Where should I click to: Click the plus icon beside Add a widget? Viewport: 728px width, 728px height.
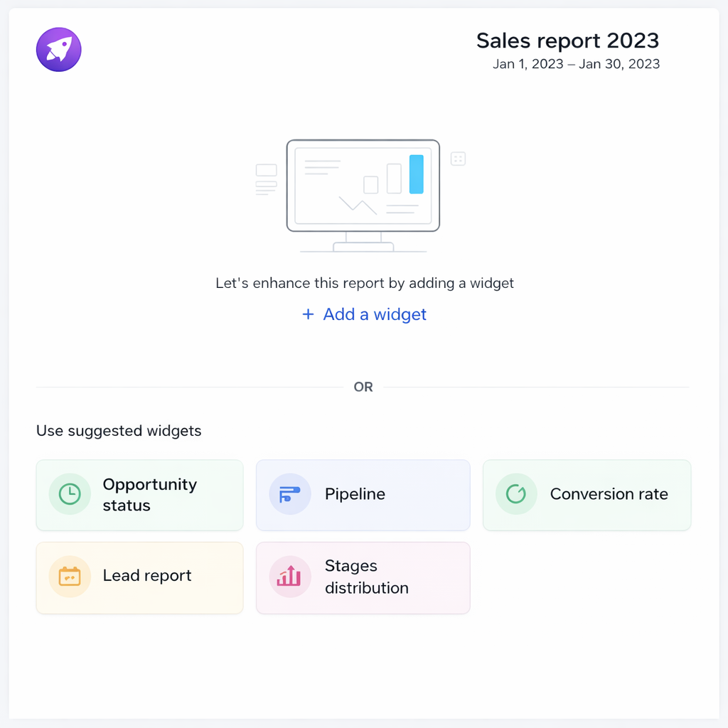308,314
